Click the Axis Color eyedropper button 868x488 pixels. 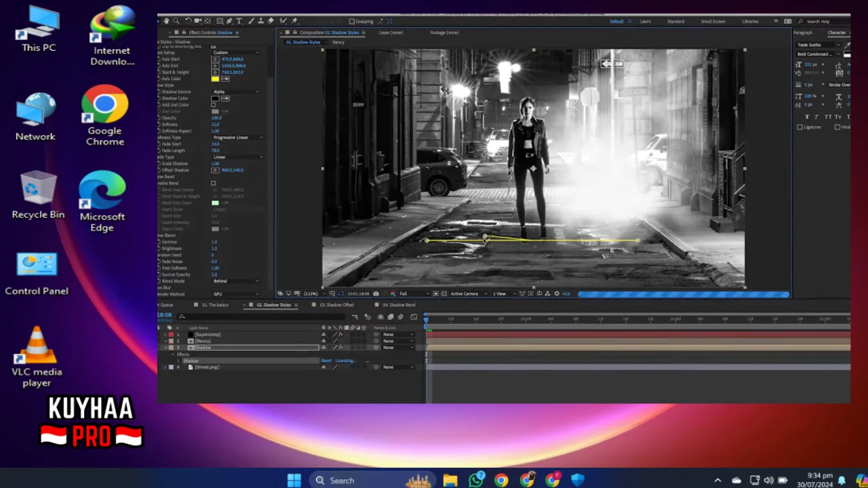225,79
